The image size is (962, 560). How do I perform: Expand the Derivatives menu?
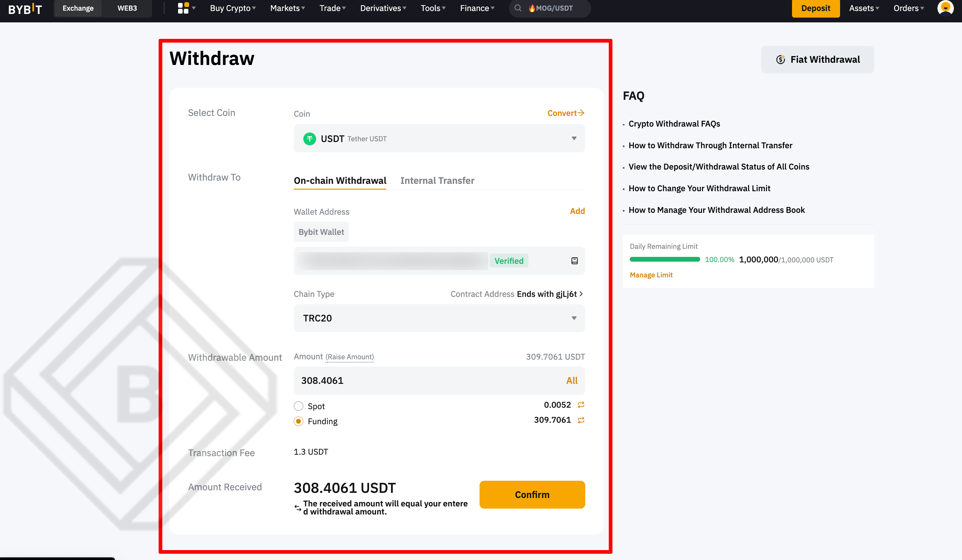[x=383, y=8]
